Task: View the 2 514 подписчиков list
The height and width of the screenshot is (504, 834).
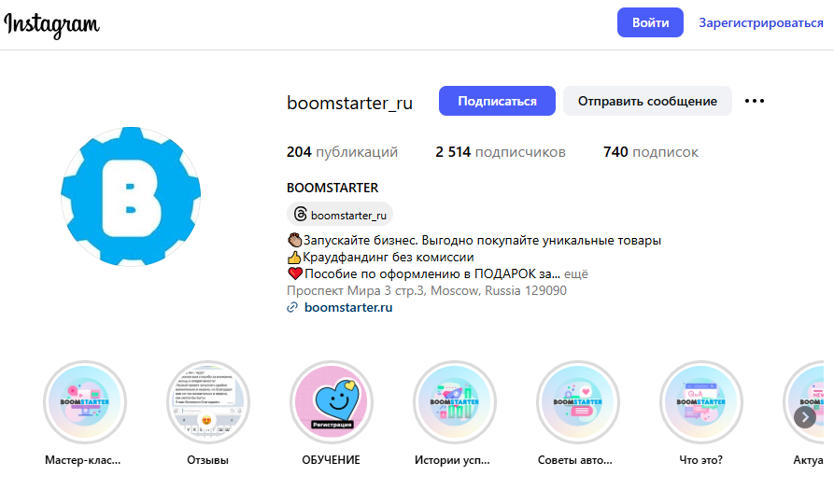Action: [x=501, y=152]
